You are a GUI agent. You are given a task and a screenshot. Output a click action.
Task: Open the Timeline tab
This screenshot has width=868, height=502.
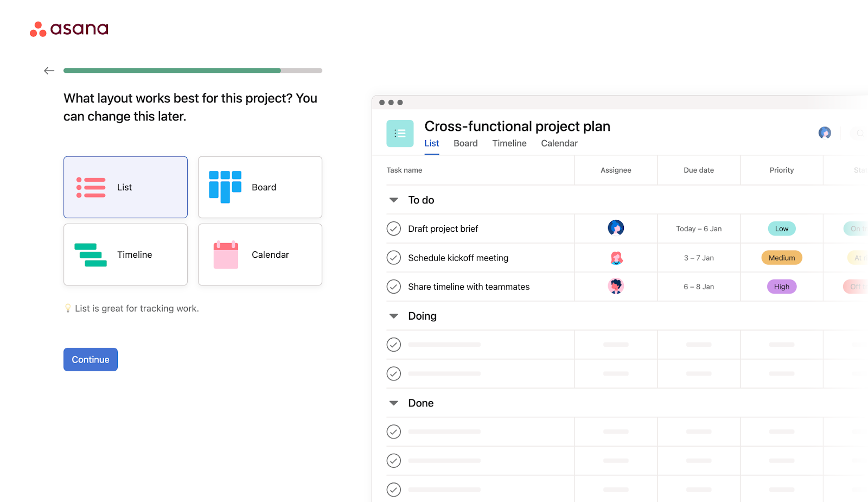[x=509, y=143]
